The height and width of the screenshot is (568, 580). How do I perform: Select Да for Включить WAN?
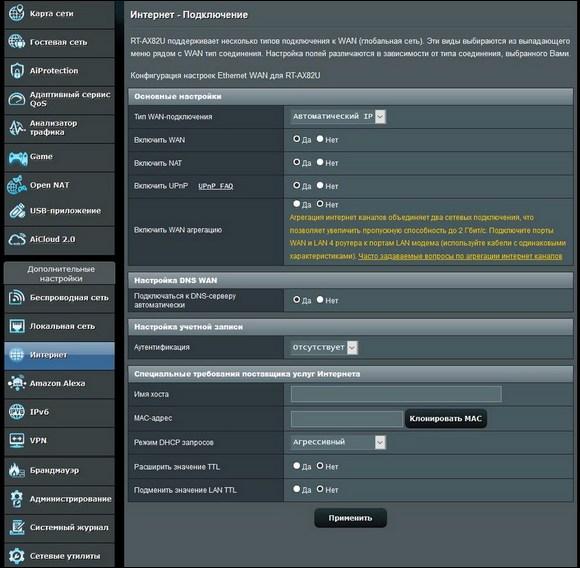click(296, 139)
